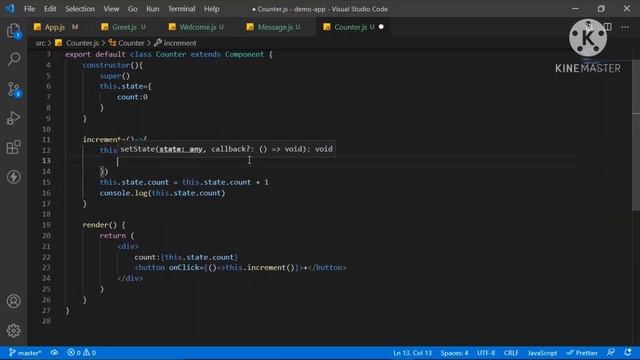Click the editor vertical scrollbar
The image size is (640, 360).
coord(636,135)
